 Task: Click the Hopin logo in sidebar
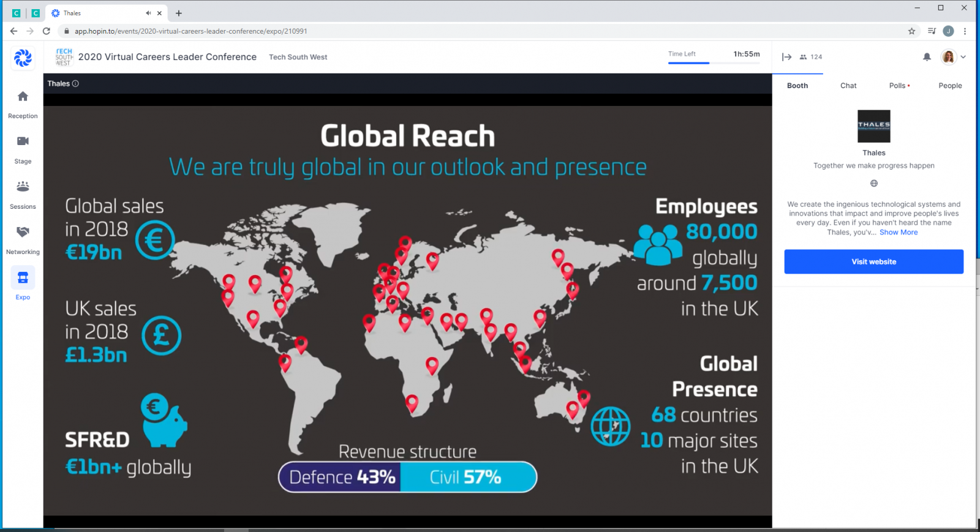[23, 58]
